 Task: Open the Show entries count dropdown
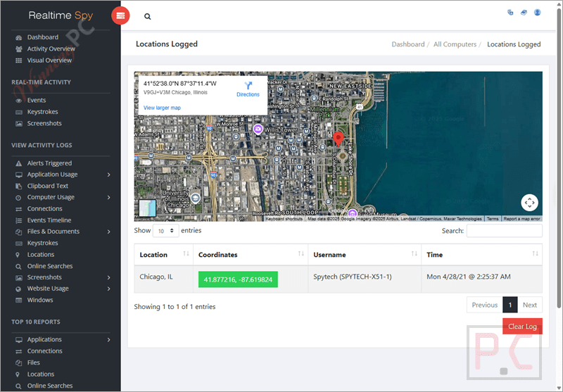tap(166, 231)
